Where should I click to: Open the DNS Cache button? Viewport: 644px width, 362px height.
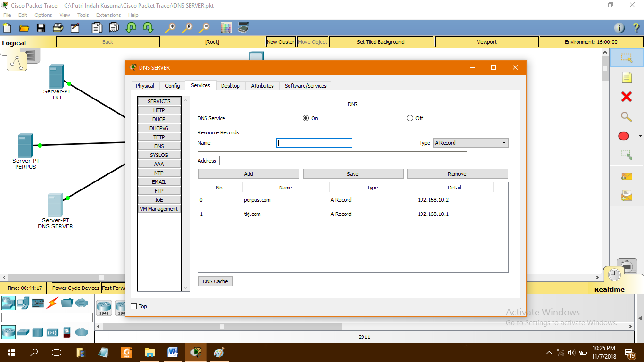tap(215, 281)
